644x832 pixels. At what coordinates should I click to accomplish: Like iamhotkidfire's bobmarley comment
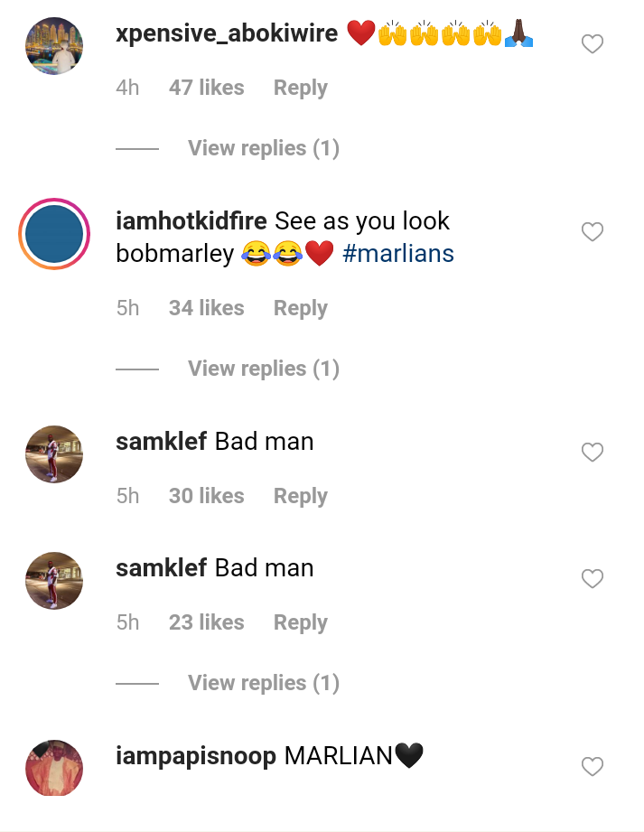[x=592, y=232]
